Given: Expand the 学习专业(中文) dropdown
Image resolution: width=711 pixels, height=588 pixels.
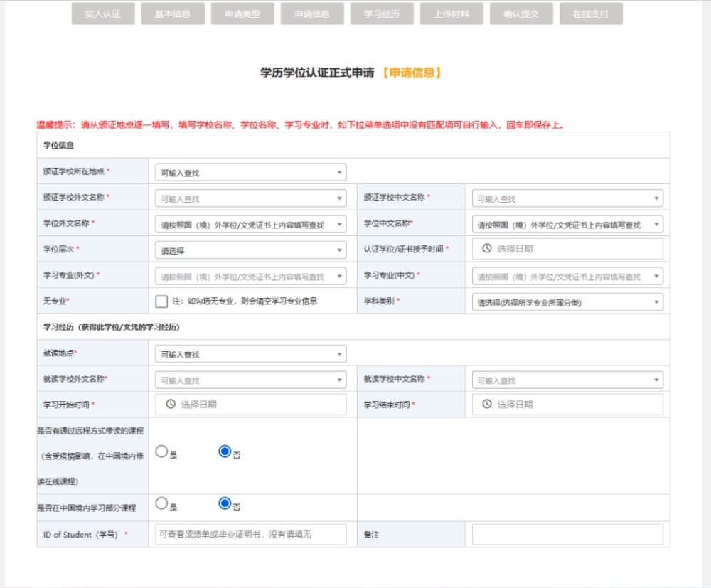Looking at the screenshot, I should point(567,276).
